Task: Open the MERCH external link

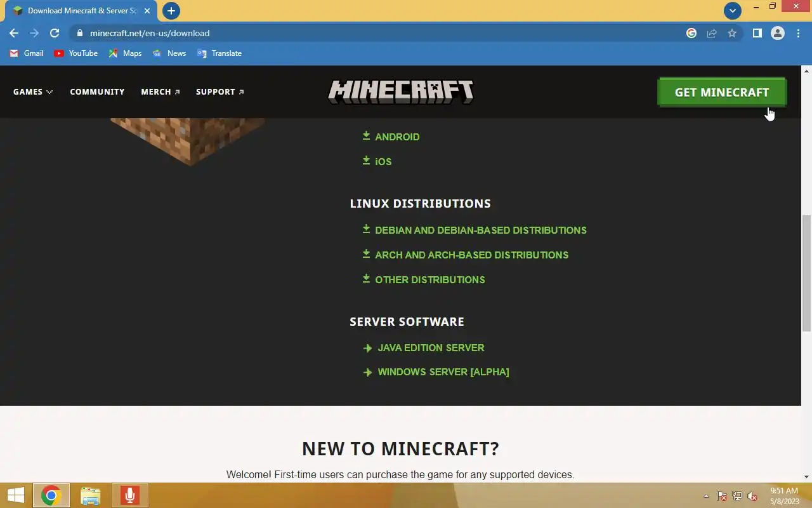Action: tap(160, 92)
